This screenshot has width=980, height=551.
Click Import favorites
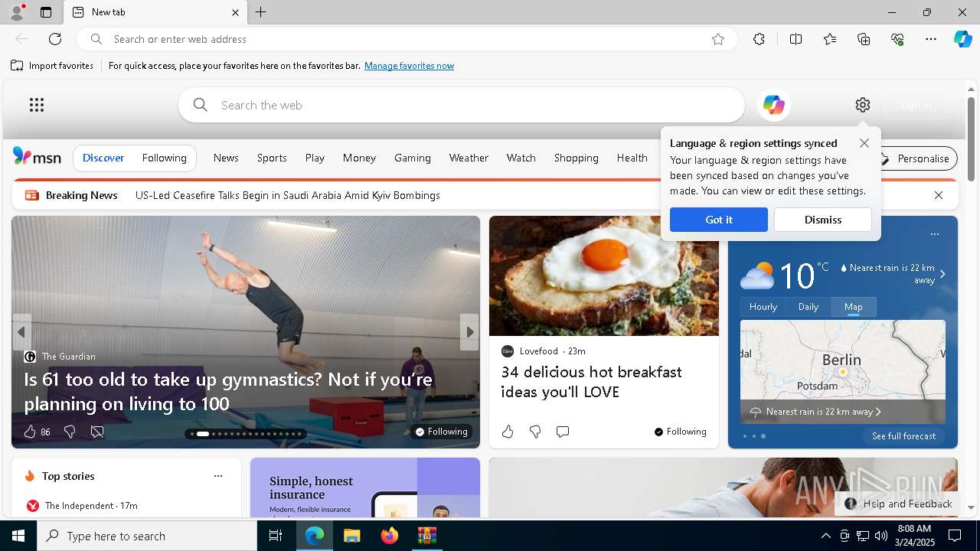[x=52, y=66]
